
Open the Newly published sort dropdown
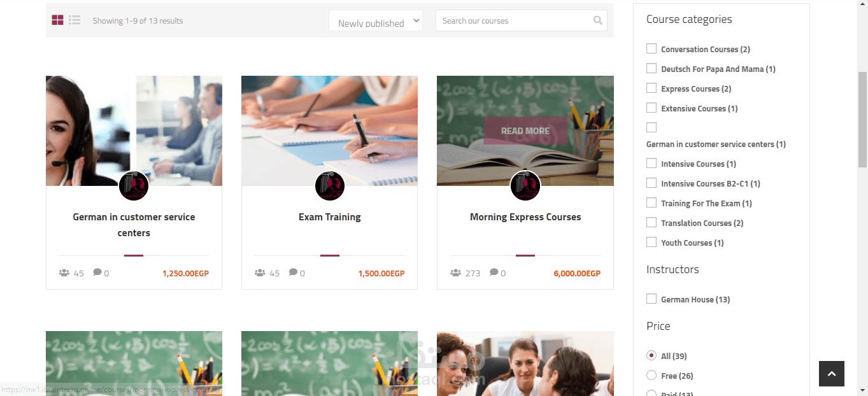(376, 20)
